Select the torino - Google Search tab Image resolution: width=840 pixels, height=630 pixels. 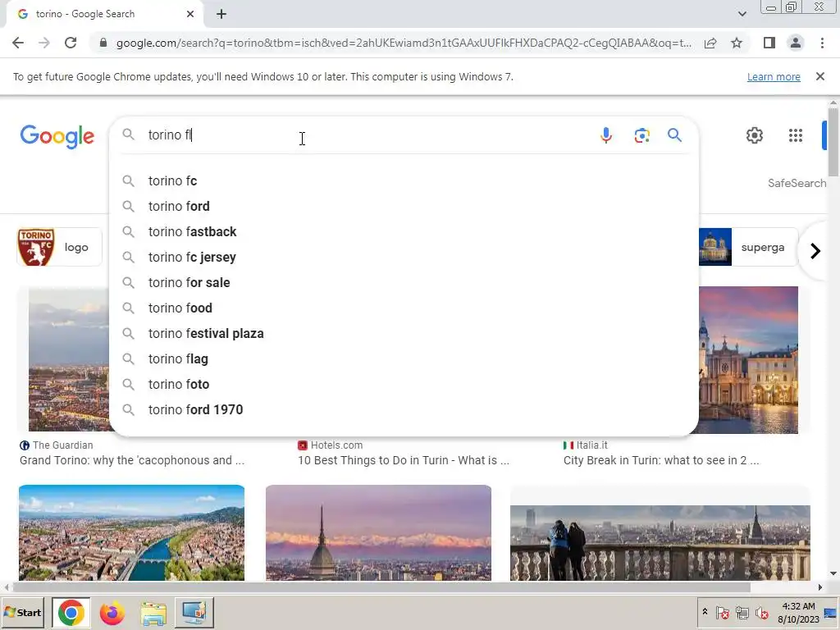pyautogui.click(x=105, y=14)
